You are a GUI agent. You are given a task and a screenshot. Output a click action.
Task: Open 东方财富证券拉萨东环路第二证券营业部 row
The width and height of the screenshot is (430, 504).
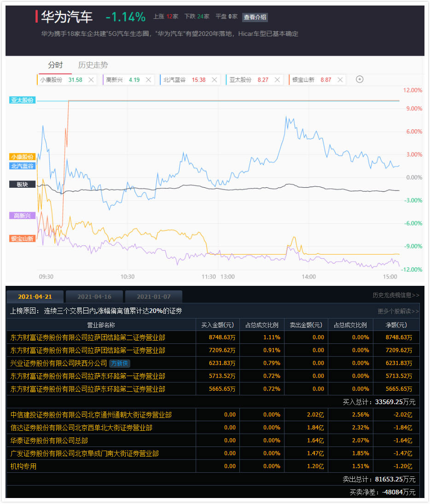(213, 389)
